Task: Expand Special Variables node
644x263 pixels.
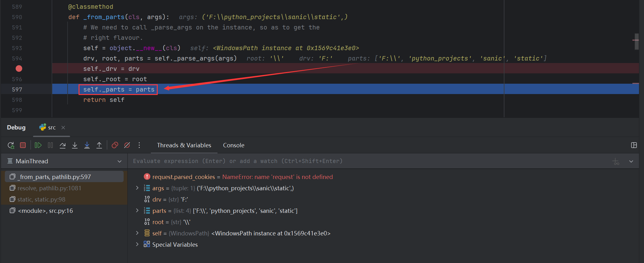Action: (137, 245)
